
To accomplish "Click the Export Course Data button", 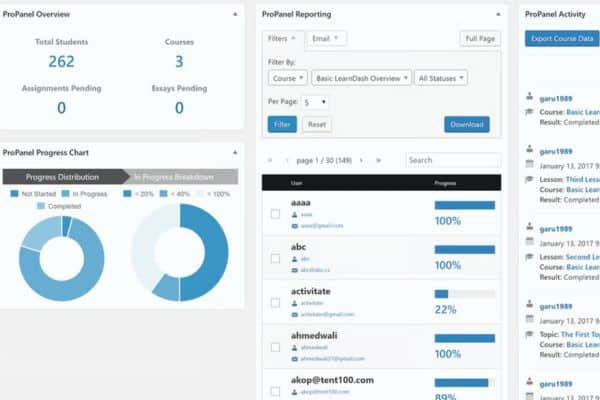I will pos(562,39).
